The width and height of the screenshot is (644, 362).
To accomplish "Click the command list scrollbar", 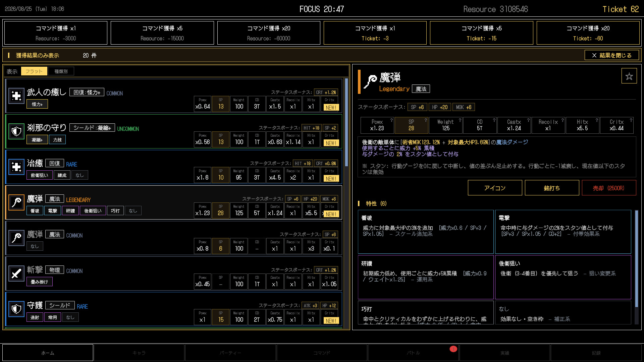I will click(x=346, y=122).
